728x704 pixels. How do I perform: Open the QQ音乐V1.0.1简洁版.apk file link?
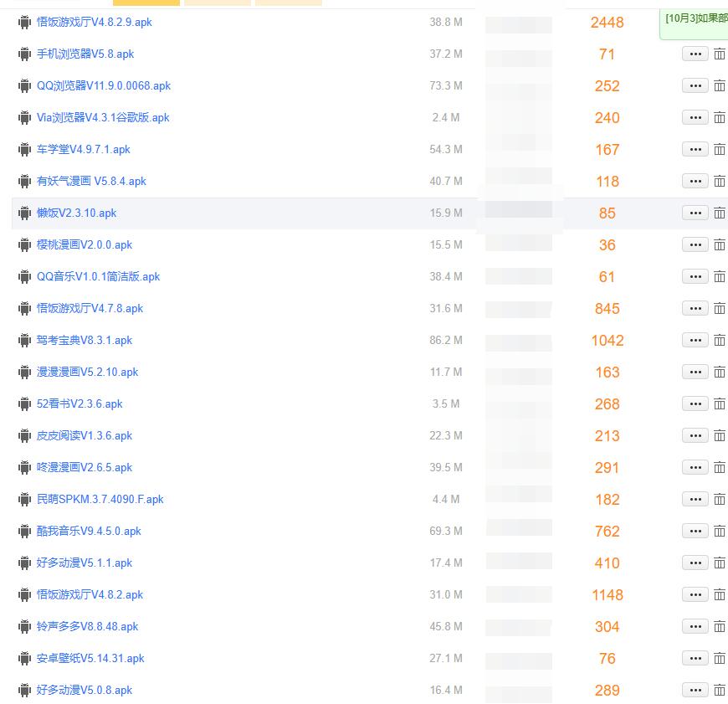pyautogui.click(x=98, y=276)
